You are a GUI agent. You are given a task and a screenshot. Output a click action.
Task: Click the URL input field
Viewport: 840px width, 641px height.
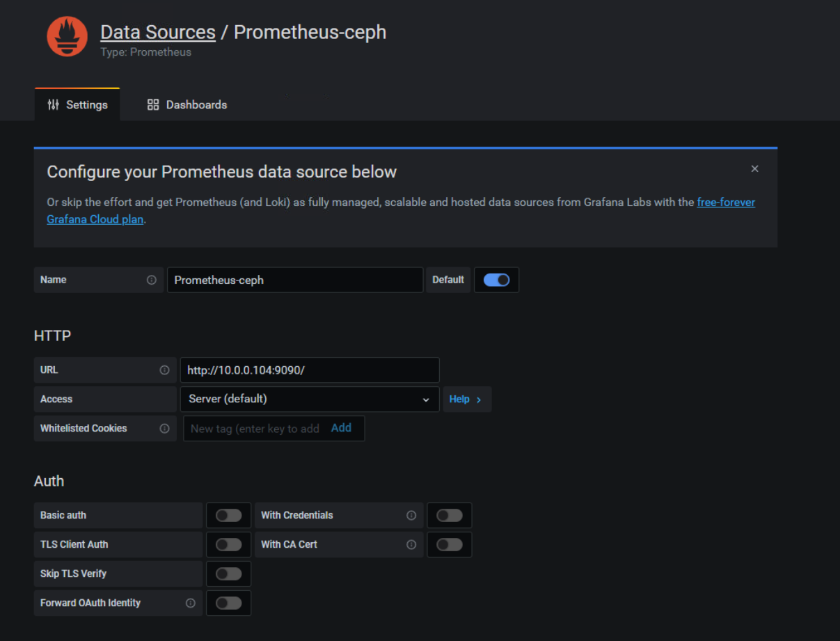click(309, 370)
